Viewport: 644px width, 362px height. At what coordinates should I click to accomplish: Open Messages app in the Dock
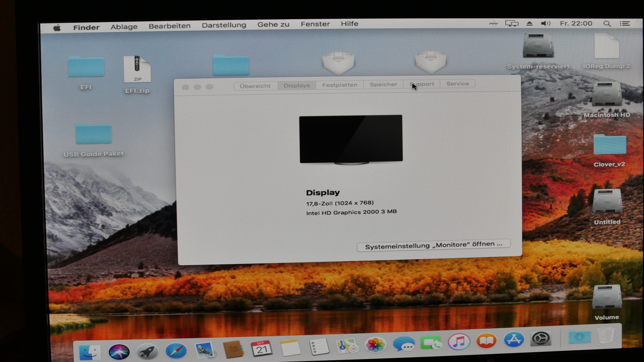(x=404, y=344)
